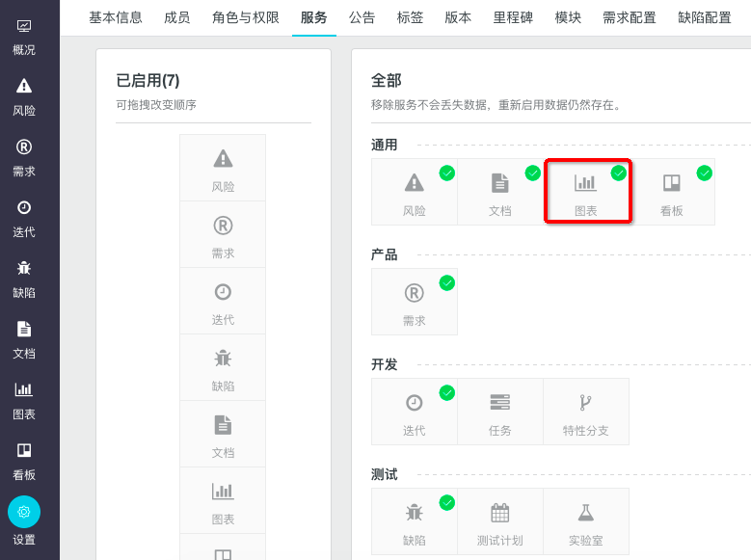Switch to 缺陷配置 tab
This screenshot has width=751, height=560.
(704, 17)
